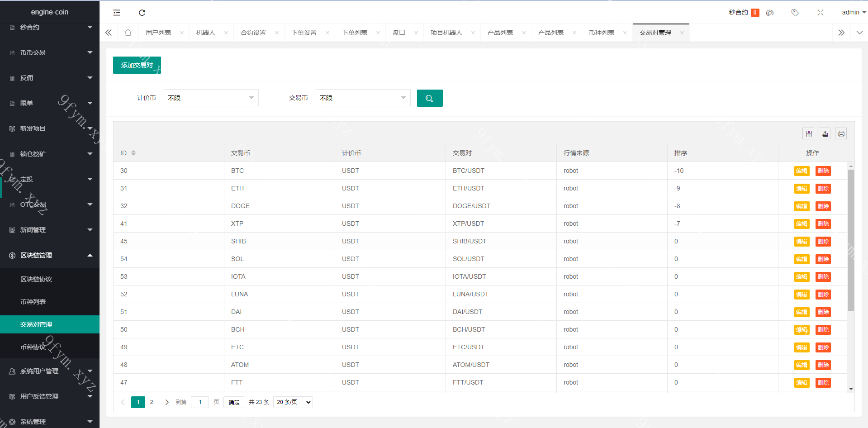Print the table icon
Screen dimensions: 868x428
pyautogui.click(x=841, y=133)
